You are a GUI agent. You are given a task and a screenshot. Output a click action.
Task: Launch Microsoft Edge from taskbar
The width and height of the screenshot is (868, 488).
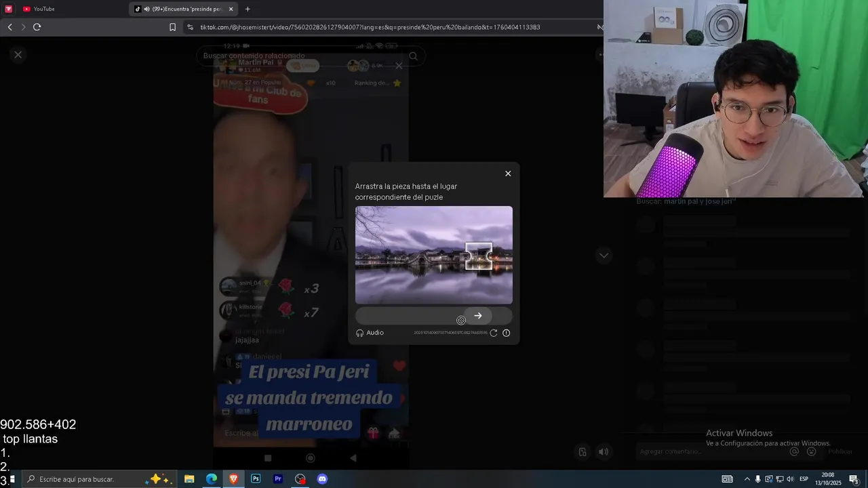pos(212,479)
